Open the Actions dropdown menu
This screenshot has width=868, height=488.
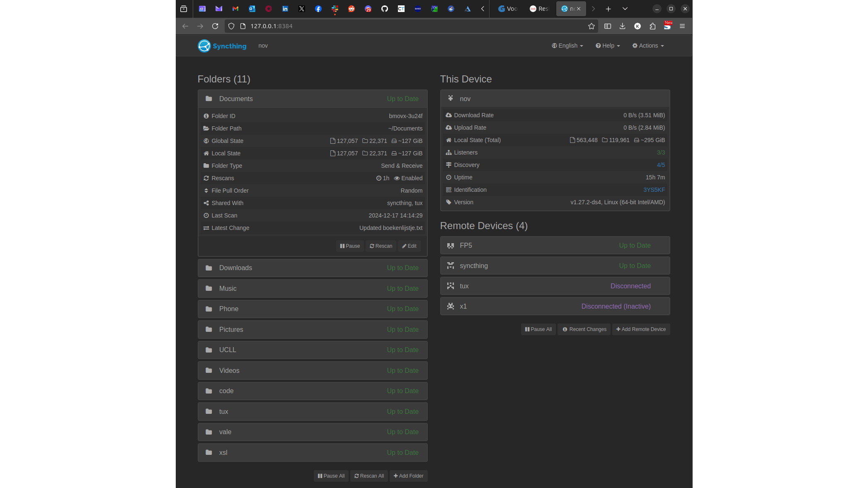click(x=648, y=46)
